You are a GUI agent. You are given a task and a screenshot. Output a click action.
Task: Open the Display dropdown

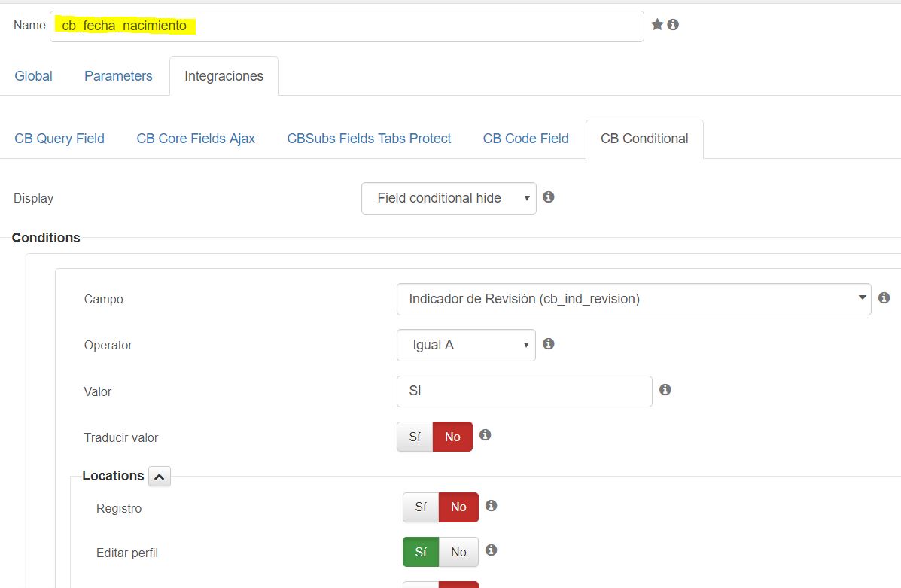[x=449, y=198]
